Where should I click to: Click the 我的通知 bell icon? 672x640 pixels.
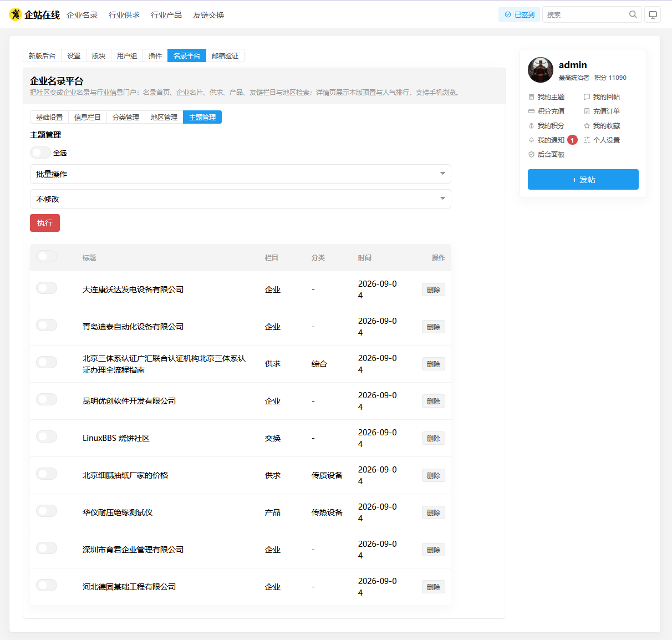tap(531, 140)
